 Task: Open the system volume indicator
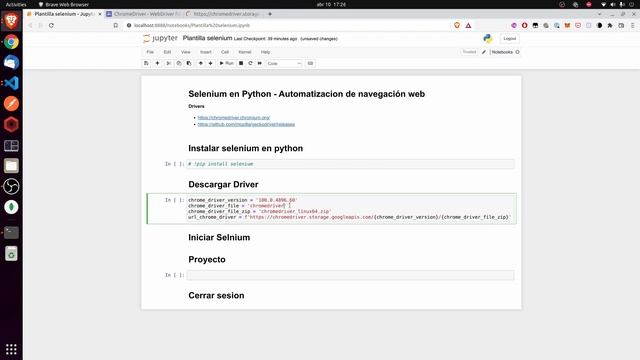tap(613, 4)
